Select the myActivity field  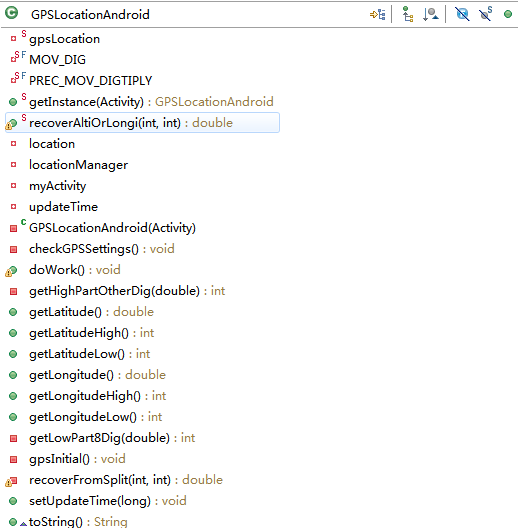pos(57,186)
